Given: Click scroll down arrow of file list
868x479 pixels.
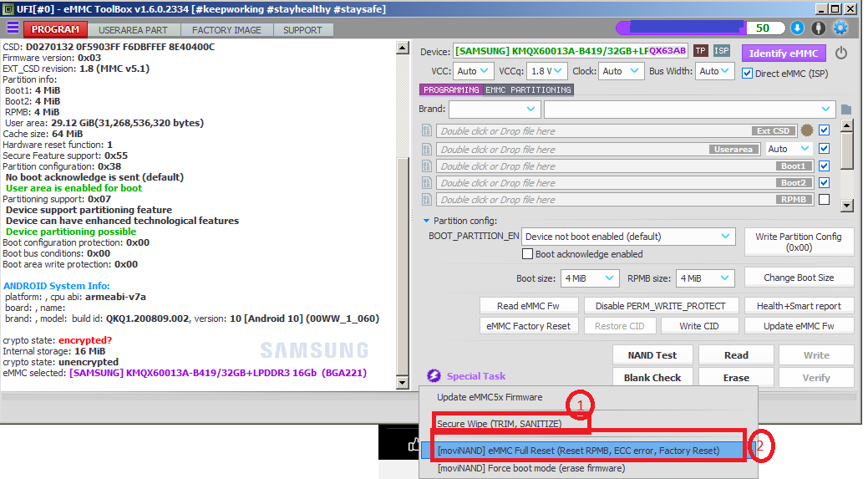Looking at the screenshot, I should tap(846, 206).
